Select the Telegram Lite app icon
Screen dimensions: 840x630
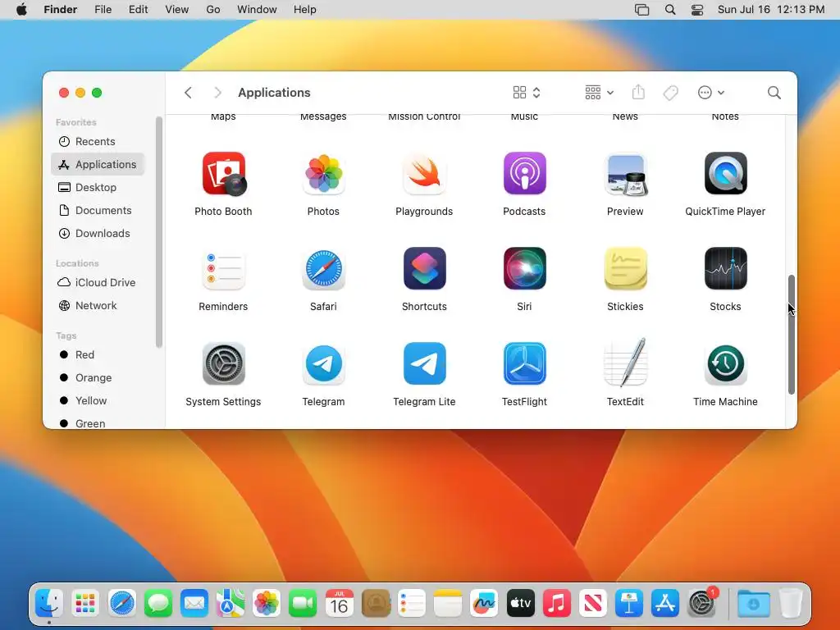(424, 364)
